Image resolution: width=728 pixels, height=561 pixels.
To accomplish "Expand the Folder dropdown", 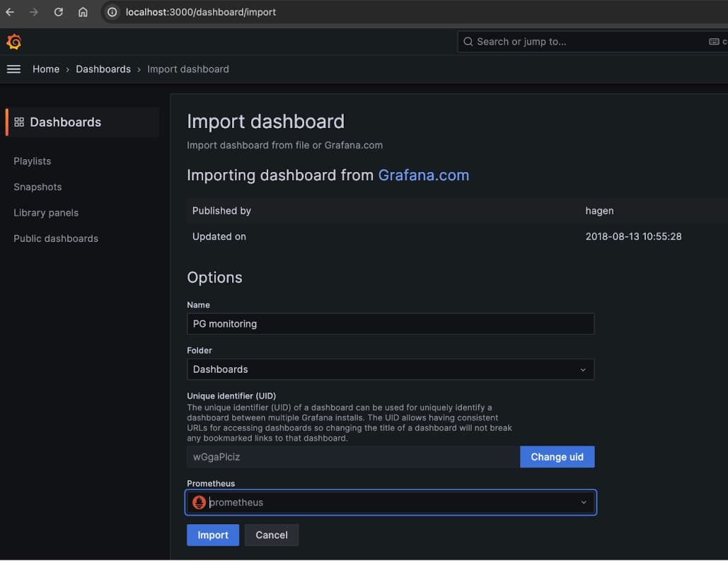I will pyautogui.click(x=583, y=369).
